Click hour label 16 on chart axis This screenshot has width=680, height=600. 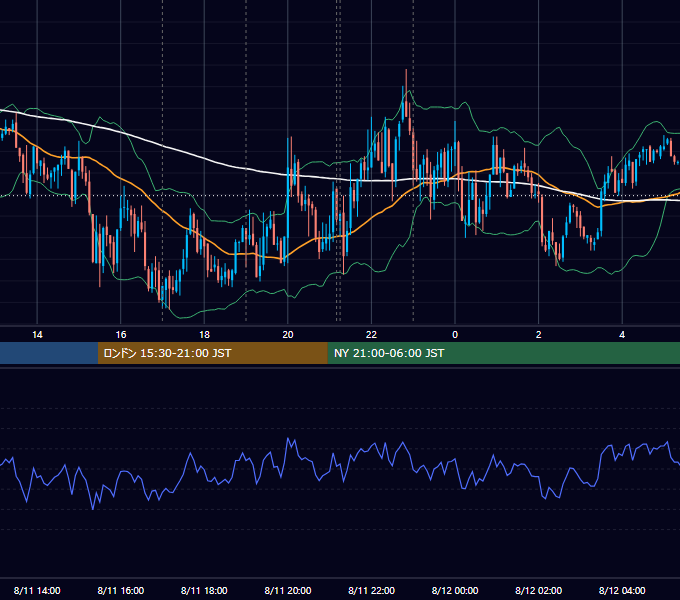coord(121,335)
